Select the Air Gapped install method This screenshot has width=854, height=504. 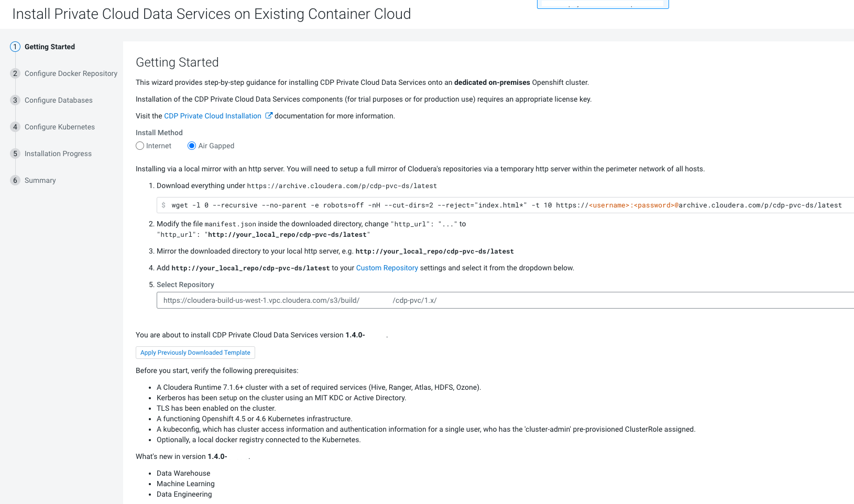click(x=192, y=146)
